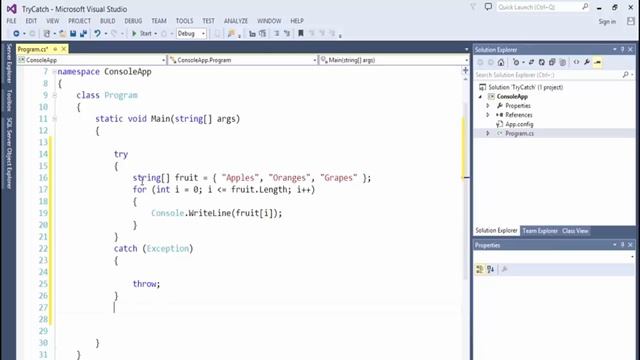The width and height of the screenshot is (640, 360).
Task: Open the TEAM menu
Action: tap(159, 20)
